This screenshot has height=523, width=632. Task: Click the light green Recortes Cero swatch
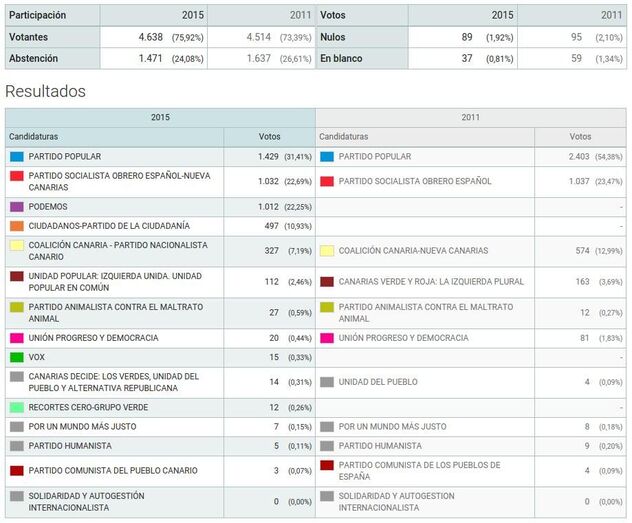pyautogui.click(x=16, y=408)
